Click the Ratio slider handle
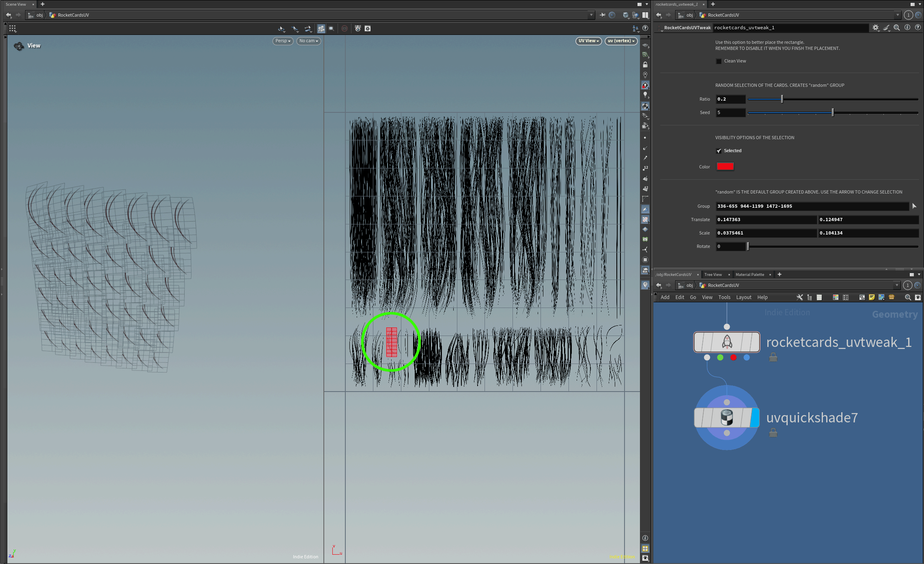This screenshot has height=564, width=924. (782, 99)
